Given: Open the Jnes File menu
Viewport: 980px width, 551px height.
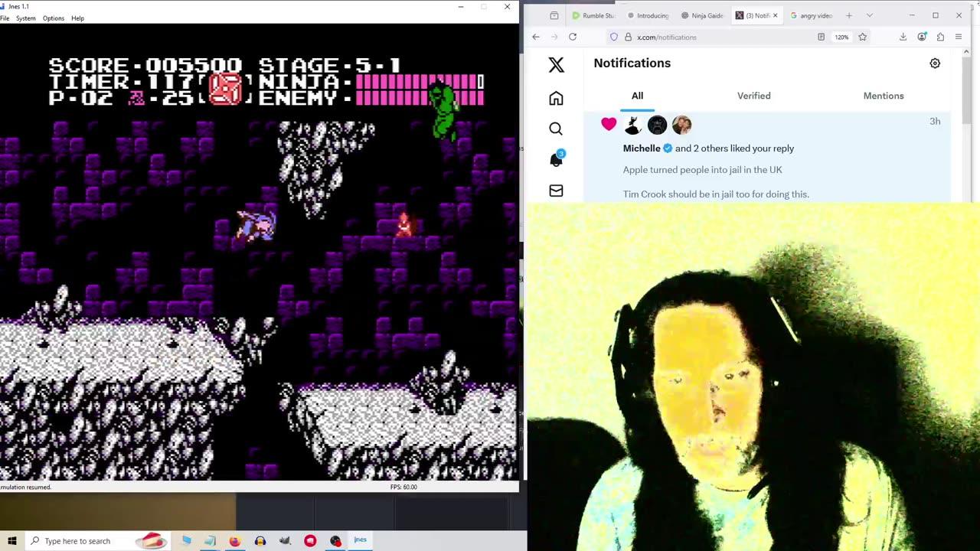Looking at the screenshot, I should [5, 18].
